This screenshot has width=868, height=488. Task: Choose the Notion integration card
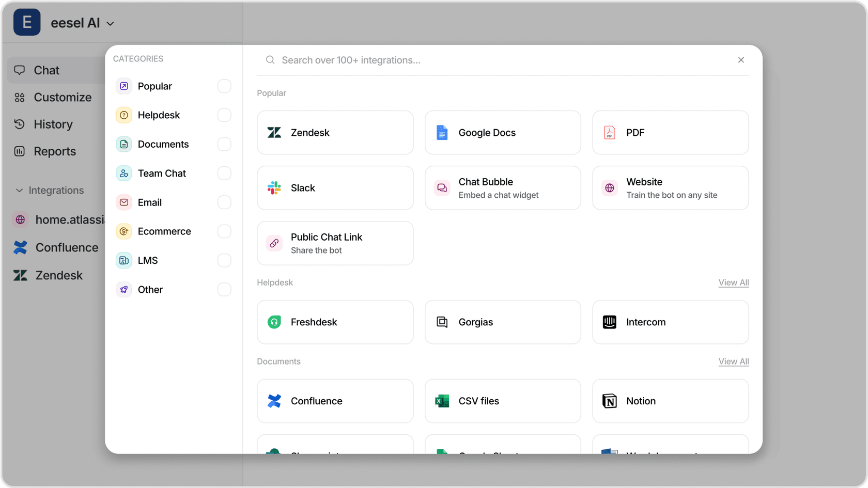point(671,401)
